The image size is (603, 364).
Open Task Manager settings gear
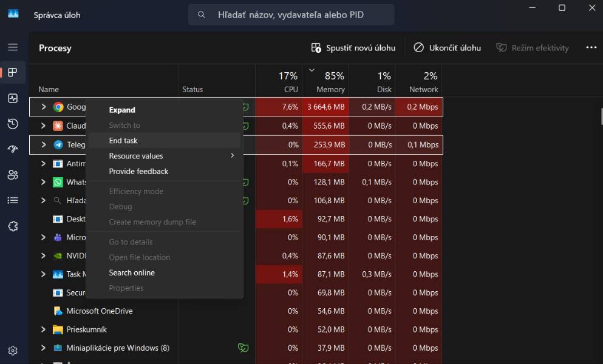tap(13, 351)
